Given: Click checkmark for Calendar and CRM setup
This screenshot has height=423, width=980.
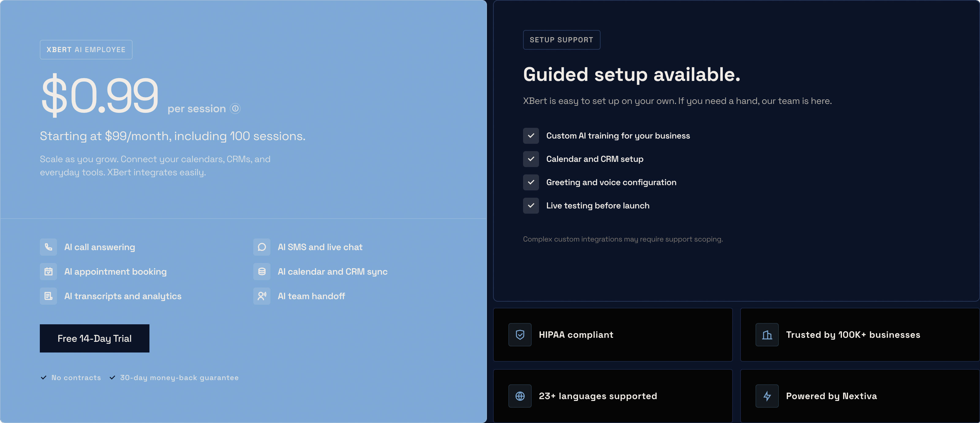Looking at the screenshot, I should (x=531, y=159).
